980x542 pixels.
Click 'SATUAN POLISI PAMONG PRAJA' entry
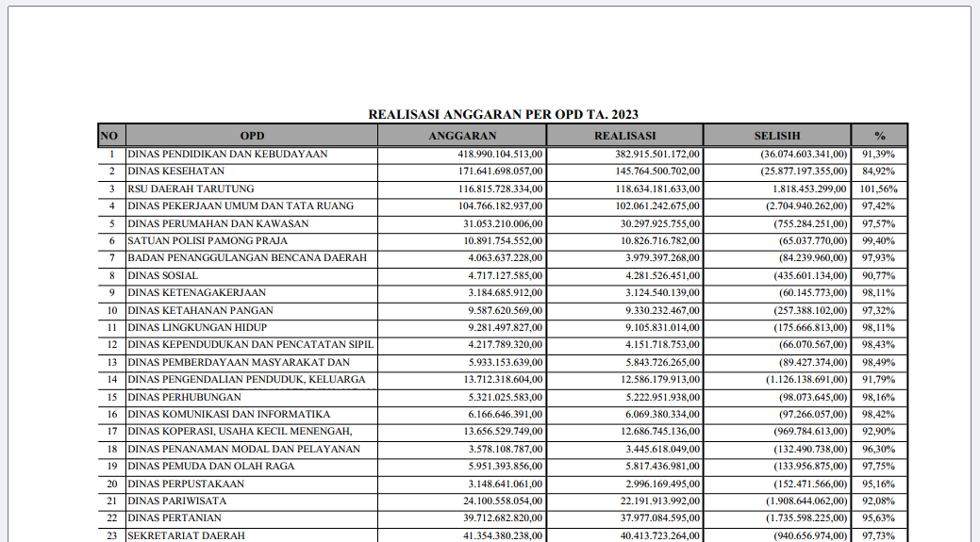(208, 240)
